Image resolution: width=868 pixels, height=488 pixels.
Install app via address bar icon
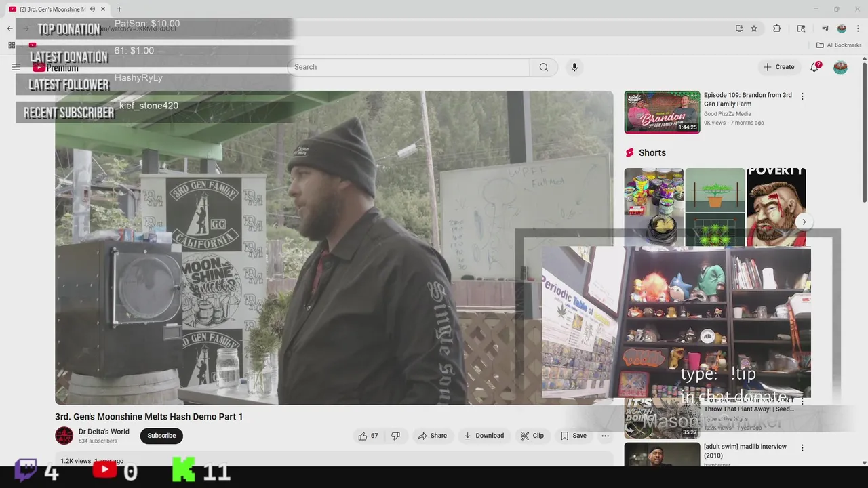pos(739,28)
